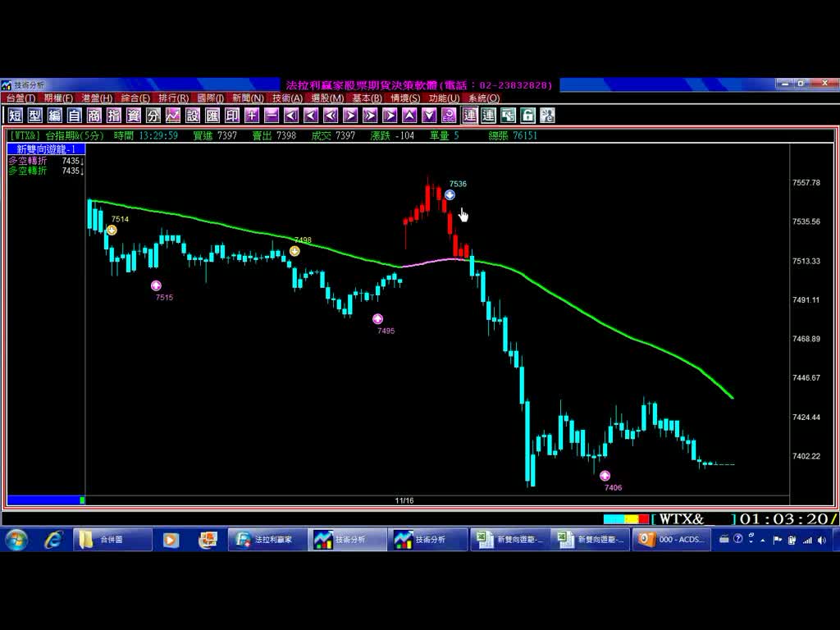This screenshot has height=630, width=840.
Task: Open the 情境(S) menu
Action: (405, 98)
